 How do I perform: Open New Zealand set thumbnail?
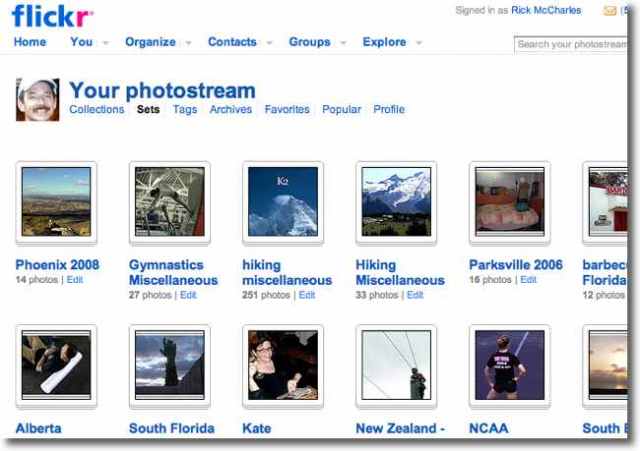pos(396,365)
